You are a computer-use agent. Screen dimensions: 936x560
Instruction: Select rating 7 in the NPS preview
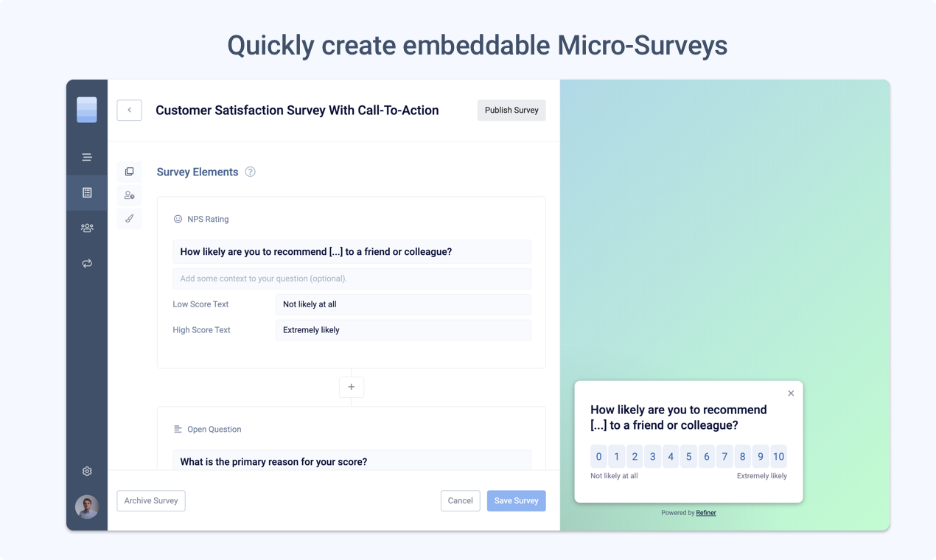724,457
